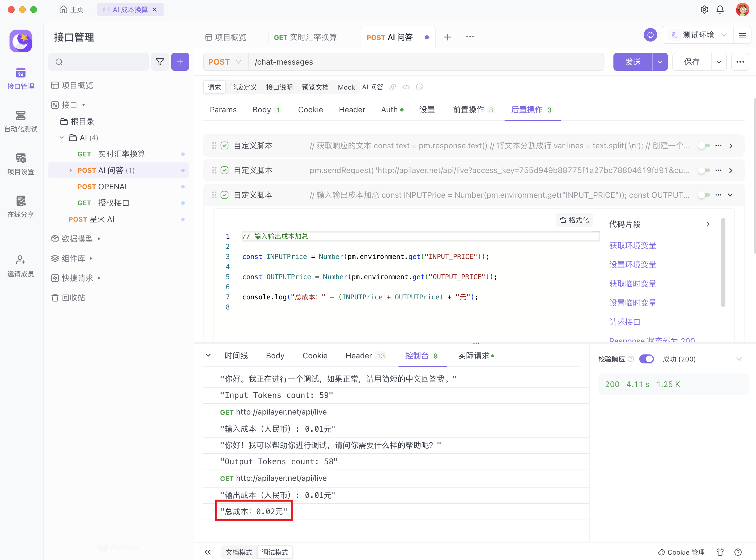Image resolution: width=756 pixels, height=560 pixels.
Task: Click the 格式化 button in script editor
Action: pyautogui.click(x=574, y=220)
